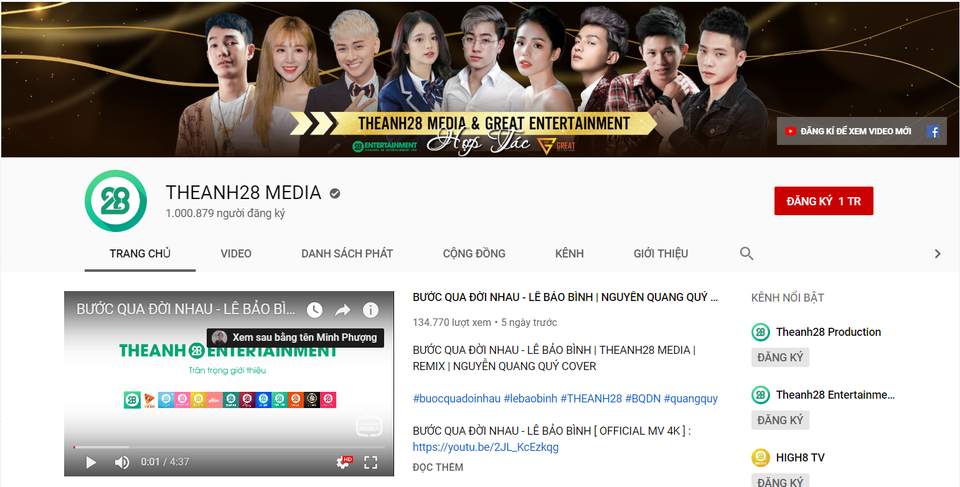Click the THEANH28 MEDIA channel title
The width and height of the screenshot is (960, 487).
(243, 193)
